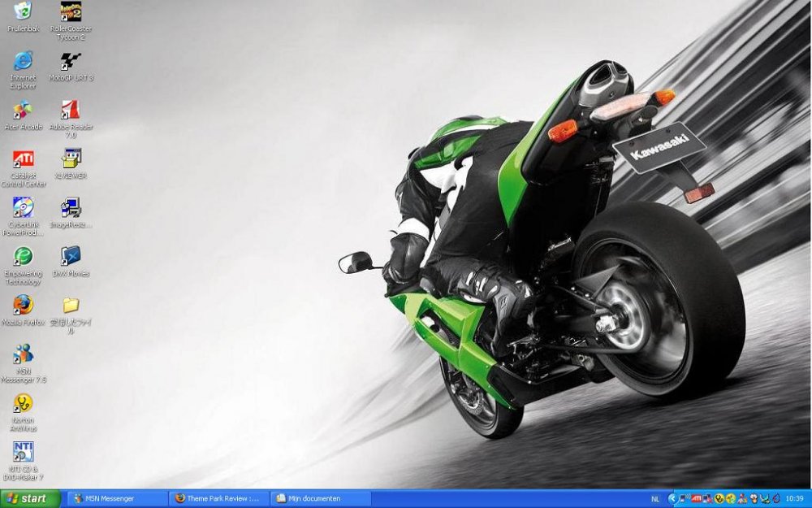
Task: Open Adobe Reader 7.0 shortcut
Action: tap(71, 111)
